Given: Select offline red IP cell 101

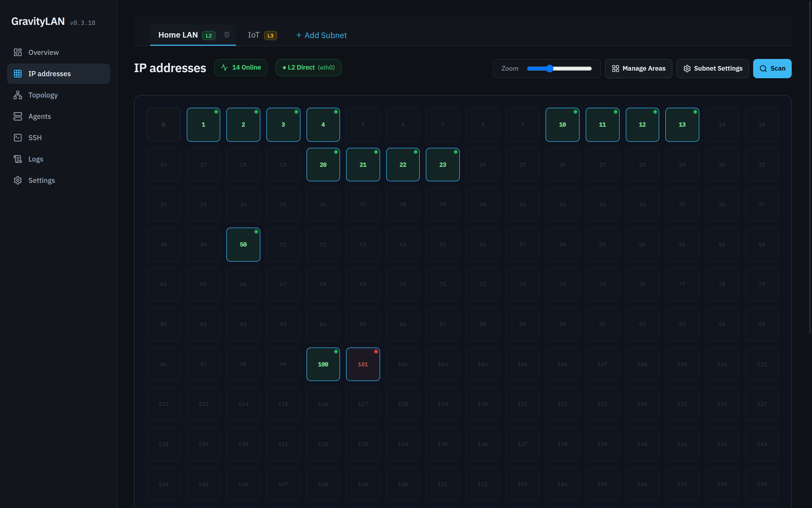Looking at the screenshot, I should tap(363, 364).
